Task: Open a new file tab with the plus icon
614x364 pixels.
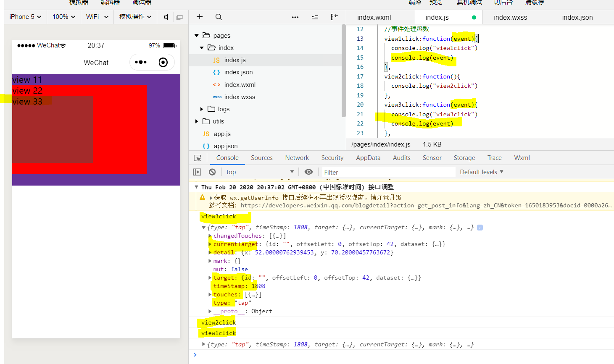Action: click(199, 17)
